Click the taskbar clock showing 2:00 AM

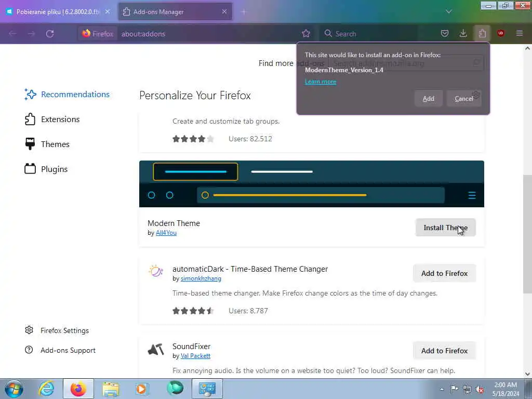pos(506,389)
